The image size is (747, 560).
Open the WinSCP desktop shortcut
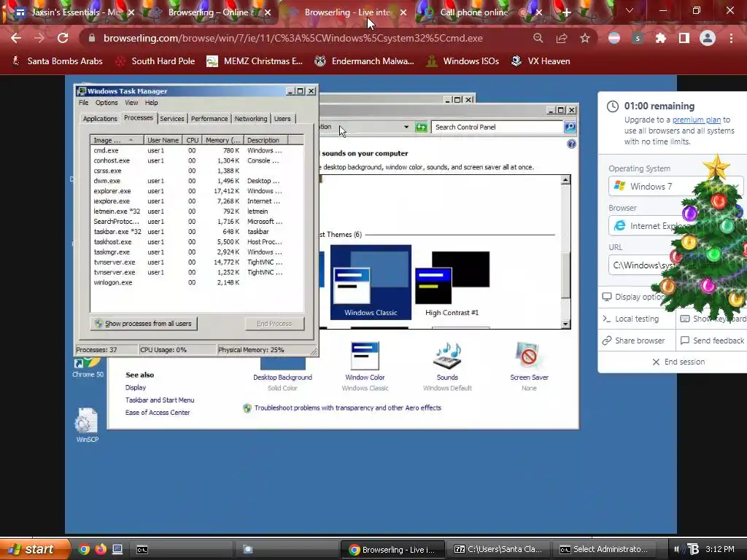pyautogui.click(x=88, y=424)
